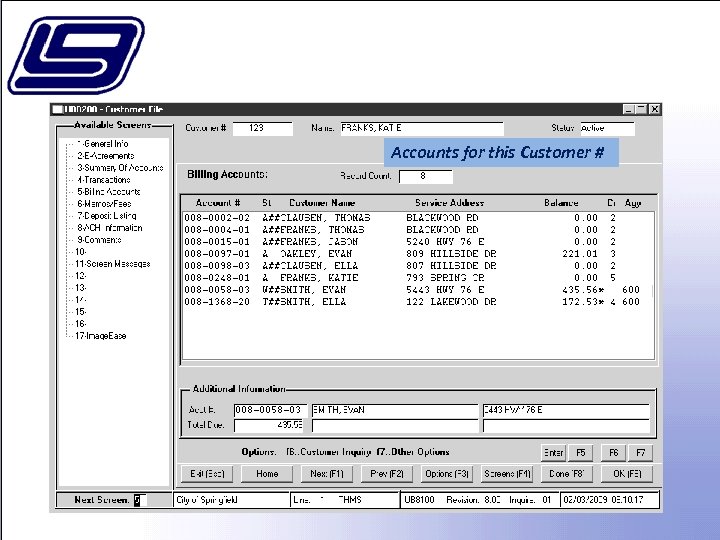Click the Additional Information name field
The image size is (720, 540).
[394, 410]
